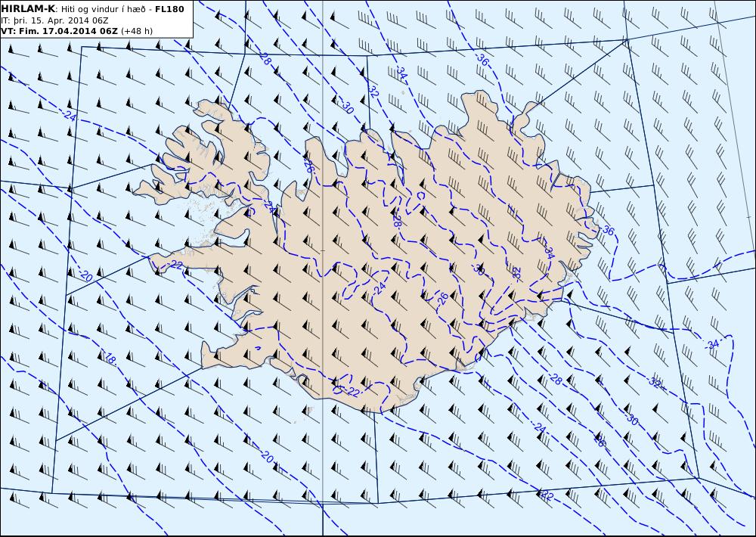This screenshot has width=756, height=537.
Task: Select the -26 label over Húnaflói bay
Action: coord(308,166)
